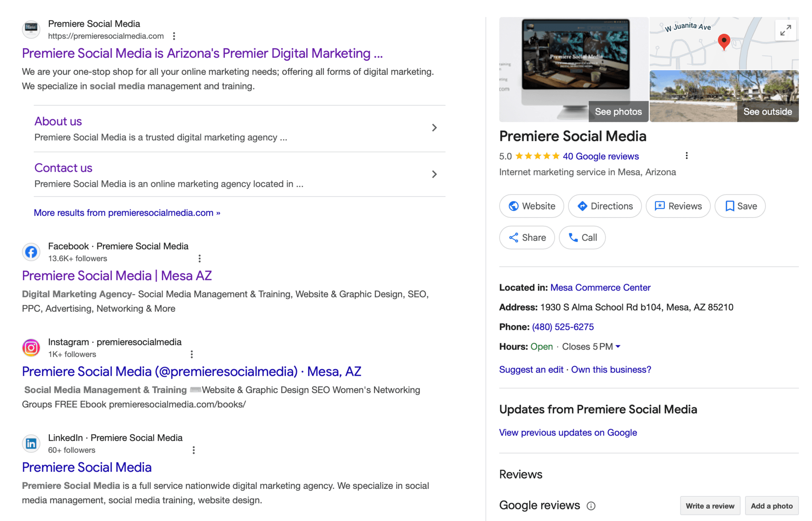Expand the About us sitelink chevron
Viewport: 812px width, 521px height.
coord(434,127)
